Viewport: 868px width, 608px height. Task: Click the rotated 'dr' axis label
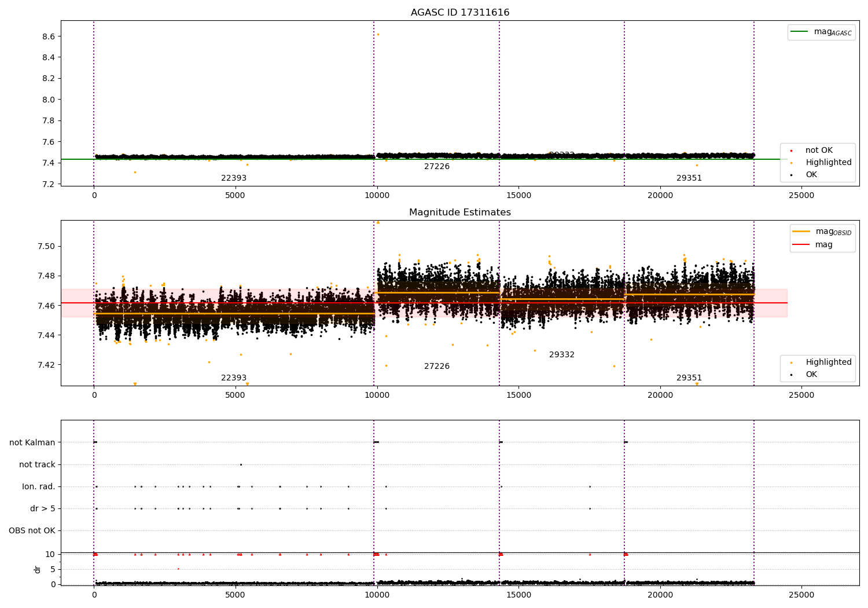coord(38,569)
